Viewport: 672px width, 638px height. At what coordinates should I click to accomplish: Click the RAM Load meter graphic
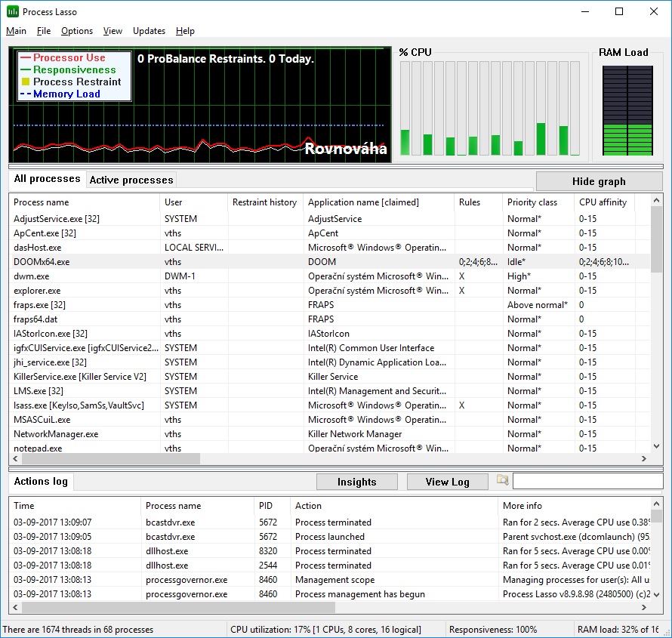tap(626, 110)
